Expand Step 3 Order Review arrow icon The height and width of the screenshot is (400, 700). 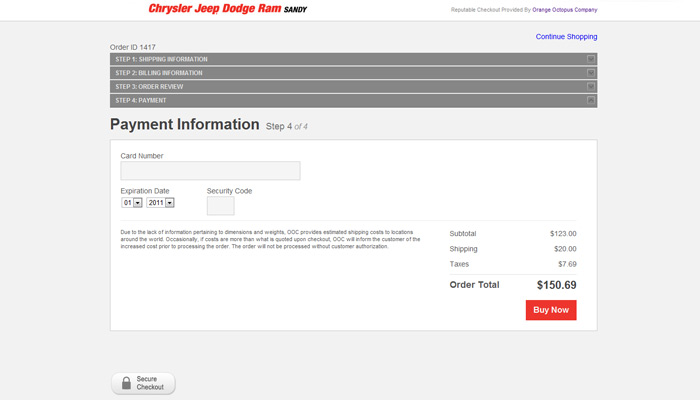[x=591, y=87]
